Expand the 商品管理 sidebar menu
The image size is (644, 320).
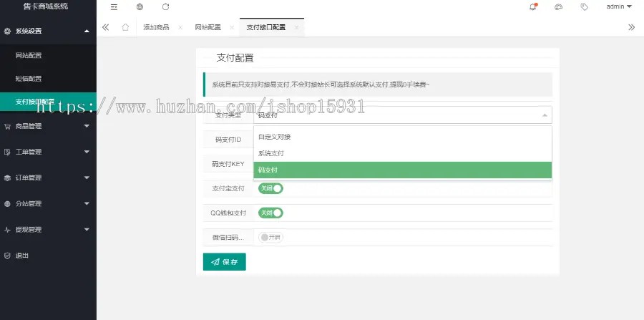48,126
